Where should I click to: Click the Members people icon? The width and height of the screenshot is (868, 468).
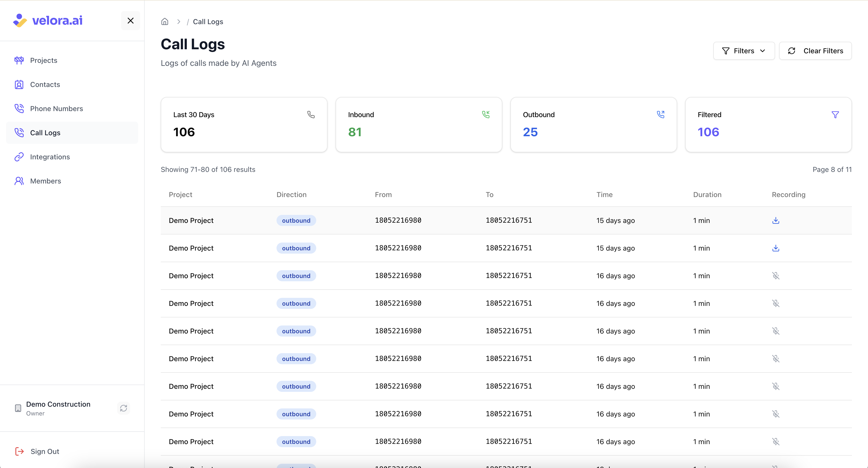(x=19, y=181)
